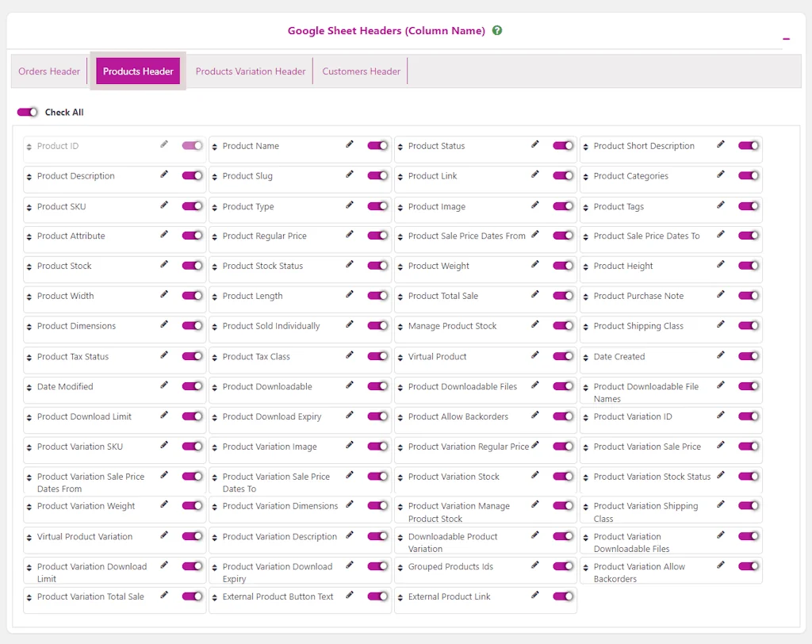Toggle the Check All switch
812x644 pixels.
click(26, 112)
